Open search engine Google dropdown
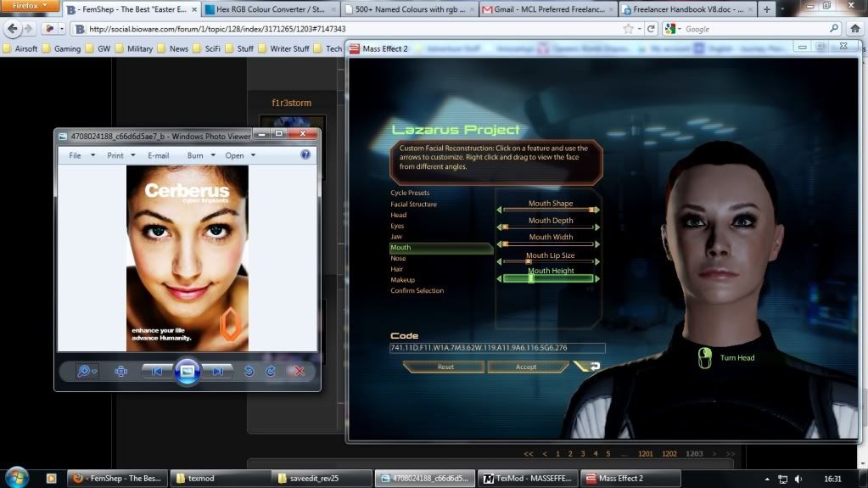868x488 pixels. (672, 29)
